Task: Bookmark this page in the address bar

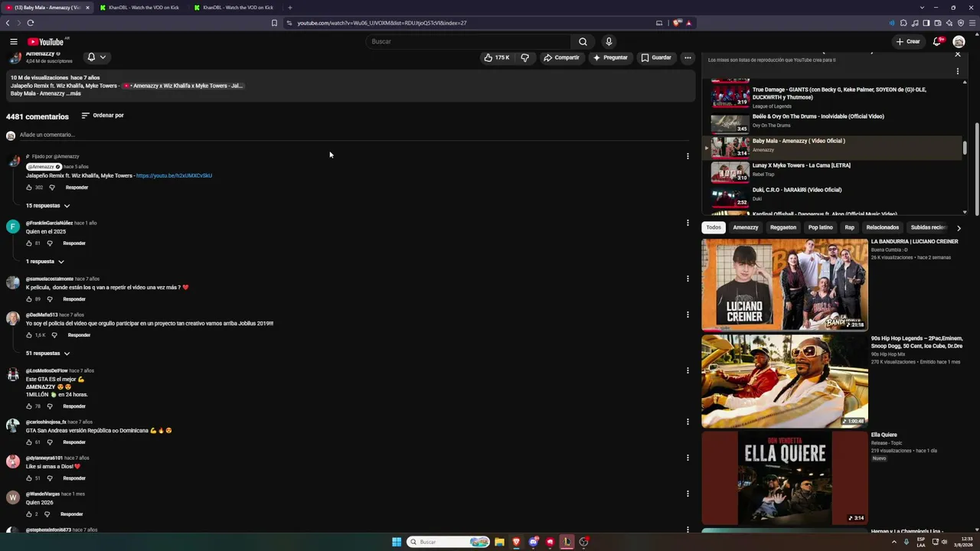Action: click(x=274, y=23)
